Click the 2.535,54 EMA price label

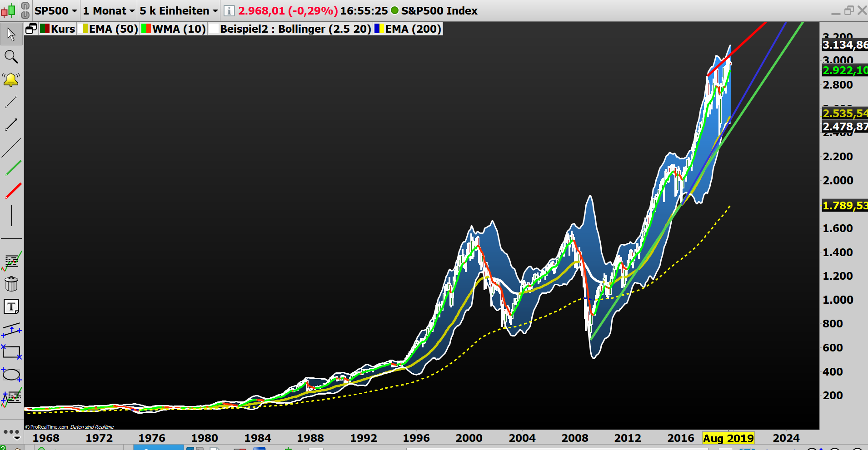pos(845,113)
